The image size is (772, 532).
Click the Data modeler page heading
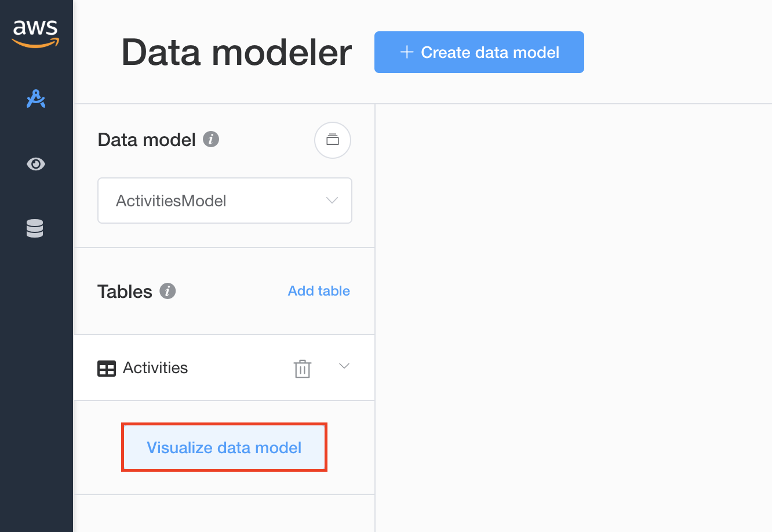coord(236,53)
